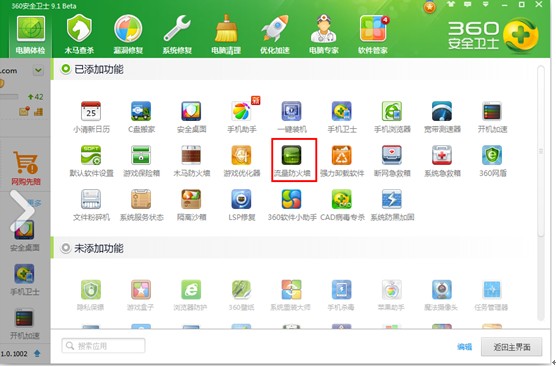
Task: Open 网购先赔 in the left sidebar
Action: point(26,168)
